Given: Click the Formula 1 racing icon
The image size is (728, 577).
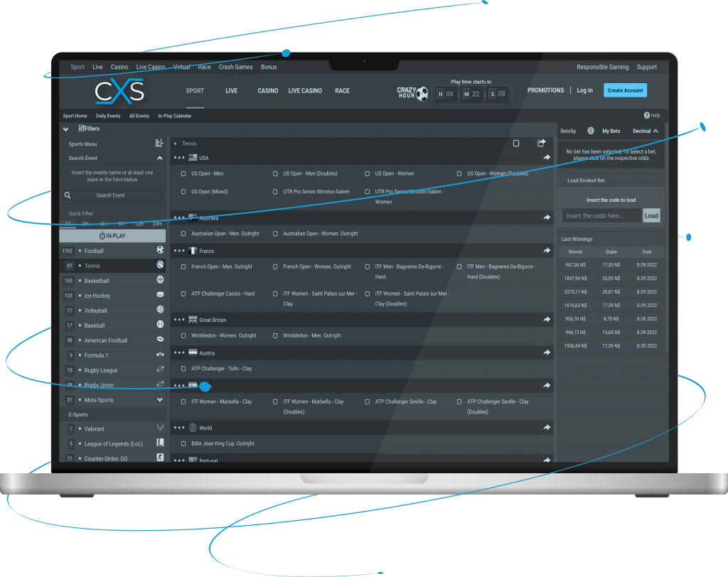Looking at the screenshot, I should (x=160, y=355).
